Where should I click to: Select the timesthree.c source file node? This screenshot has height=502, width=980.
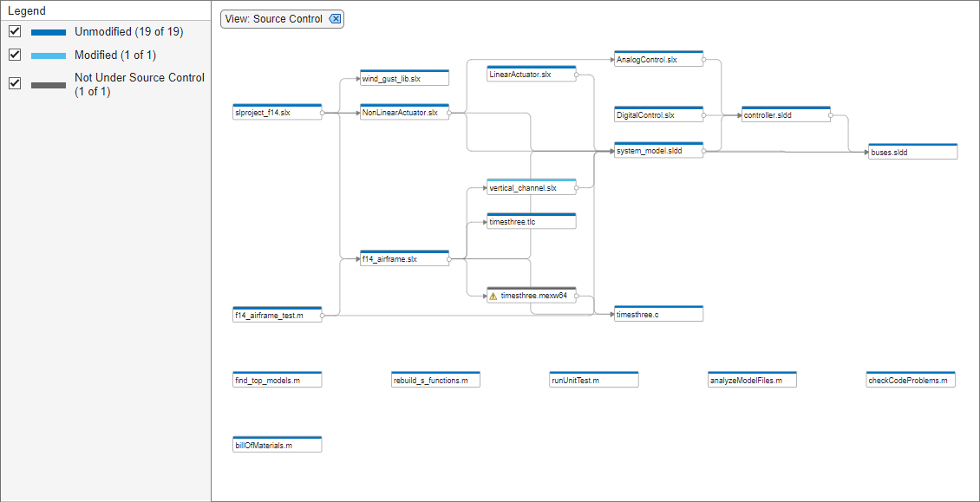[657, 315]
